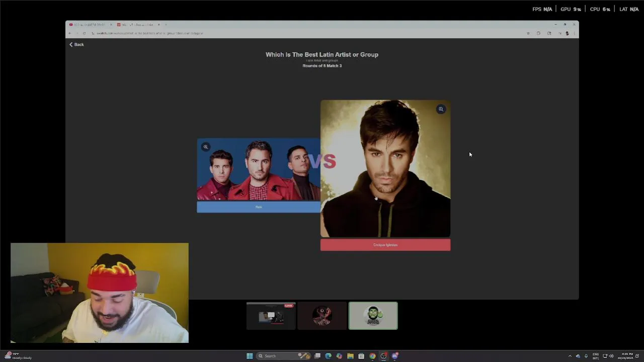Open the weather widget Mostly cloudy
This screenshot has height=362, width=644.
(18, 356)
